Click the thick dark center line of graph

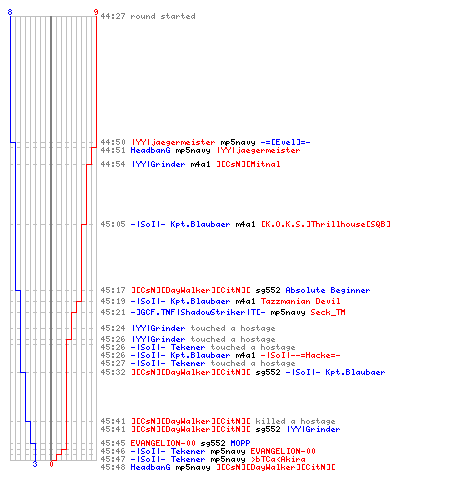coord(51,238)
